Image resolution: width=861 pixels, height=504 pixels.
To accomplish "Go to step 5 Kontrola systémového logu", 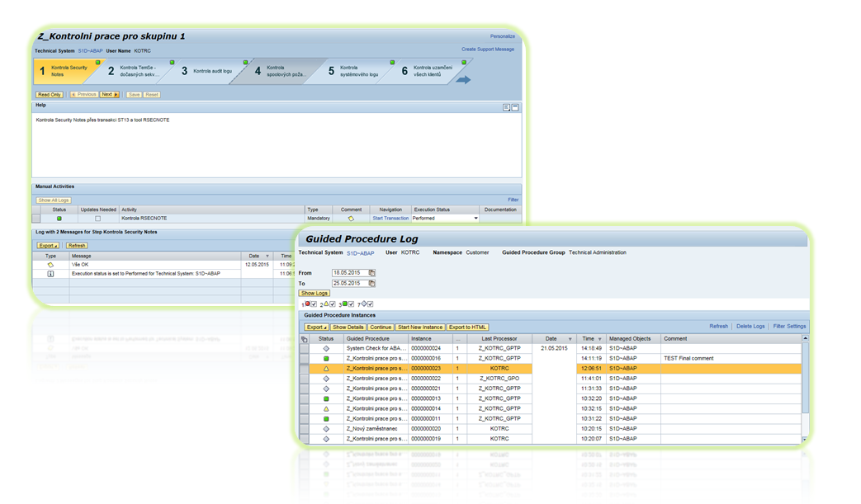I will click(353, 71).
